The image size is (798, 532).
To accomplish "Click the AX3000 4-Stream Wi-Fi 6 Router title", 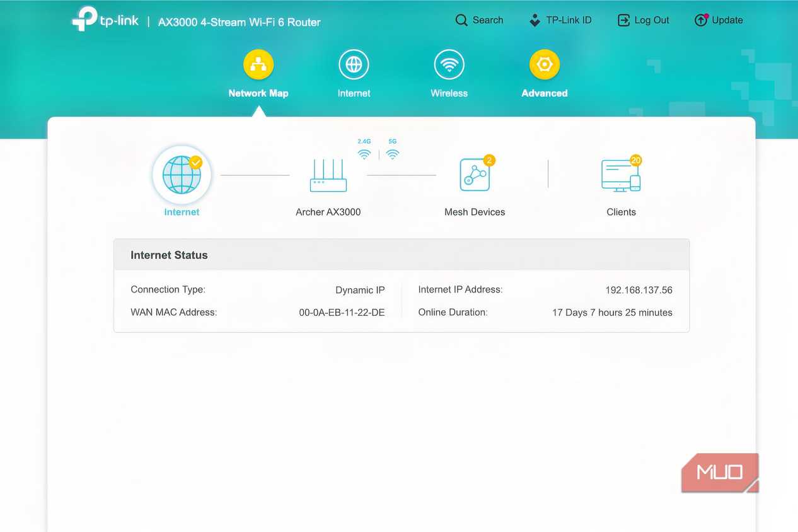I will 240,22.
